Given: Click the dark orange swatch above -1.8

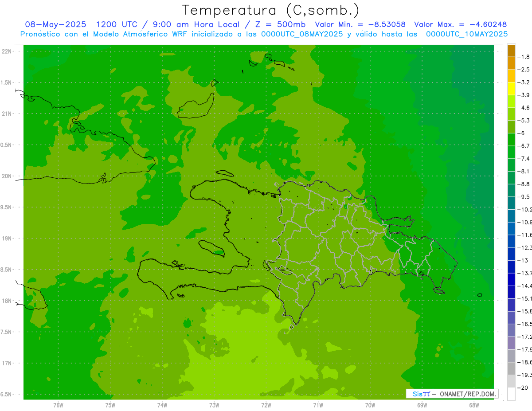Looking at the screenshot, I should point(511,51).
